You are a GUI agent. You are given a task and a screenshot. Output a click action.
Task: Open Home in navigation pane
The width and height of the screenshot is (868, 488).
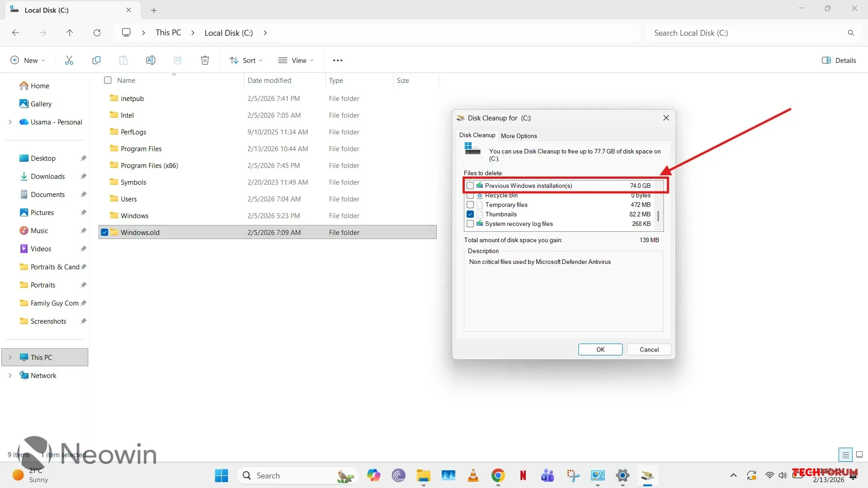click(40, 86)
